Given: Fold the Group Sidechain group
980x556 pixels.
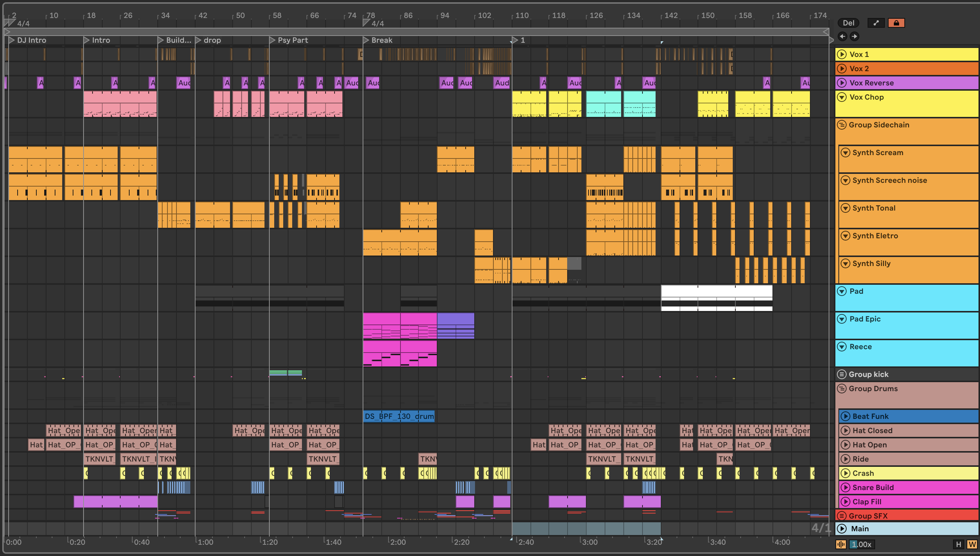Looking at the screenshot, I should coord(841,125).
